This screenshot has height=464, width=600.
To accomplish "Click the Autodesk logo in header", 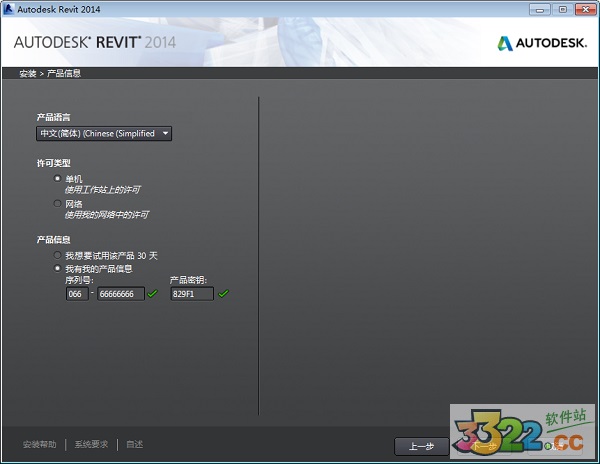I will [541, 43].
